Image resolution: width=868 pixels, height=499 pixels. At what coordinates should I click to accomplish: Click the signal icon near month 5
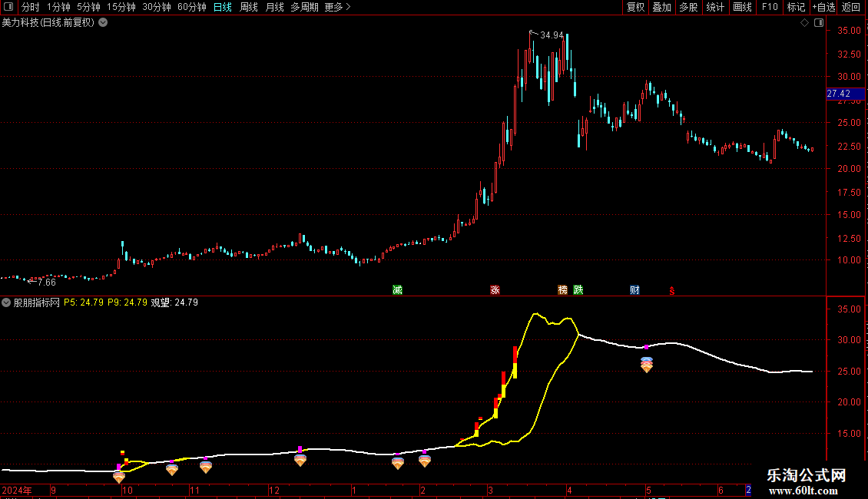(x=647, y=365)
